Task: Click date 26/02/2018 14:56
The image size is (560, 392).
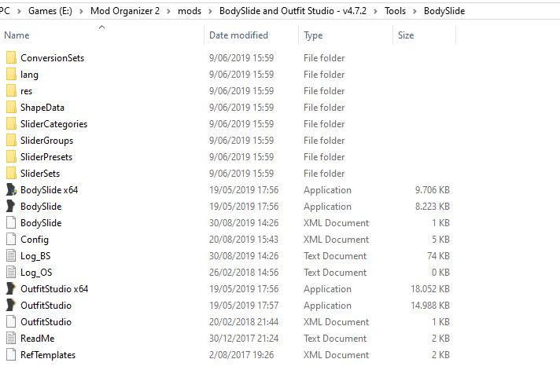Action: tap(244, 272)
